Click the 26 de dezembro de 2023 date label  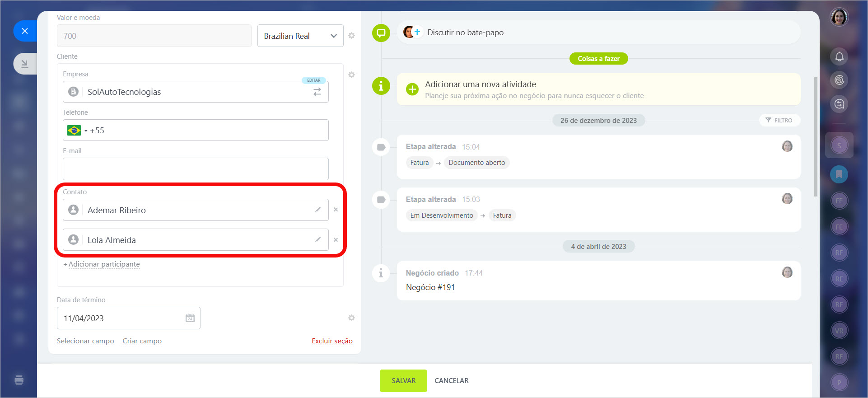(x=598, y=120)
